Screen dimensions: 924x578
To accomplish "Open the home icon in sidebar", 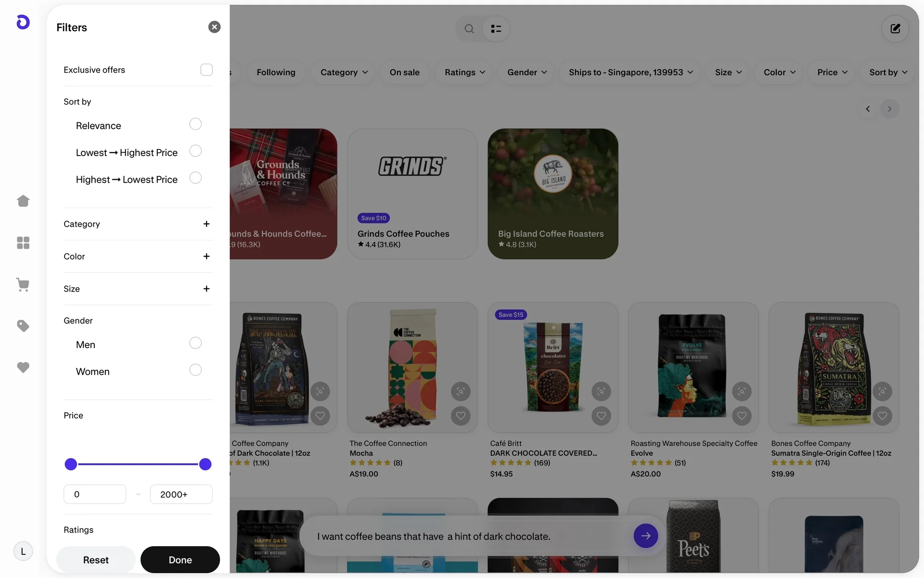I will (x=23, y=201).
